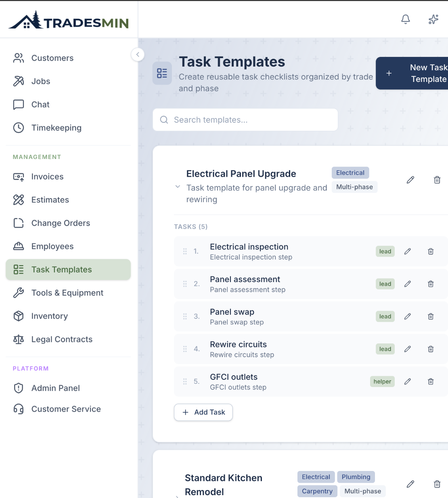This screenshot has height=498, width=448.
Task: Edit the Standard Kitchen Remodel template
Action: (410, 484)
